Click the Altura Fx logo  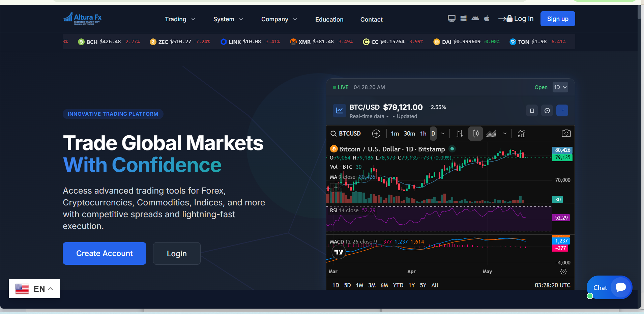82,19
